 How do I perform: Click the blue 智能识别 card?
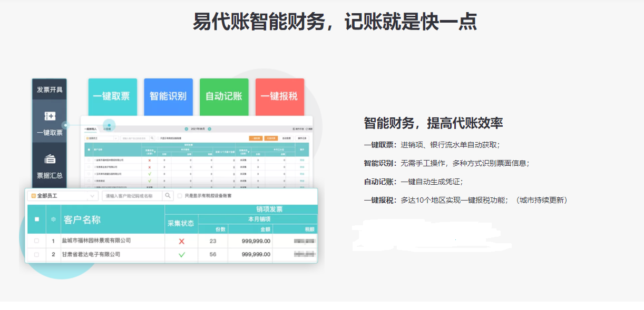[x=168, y=97]
